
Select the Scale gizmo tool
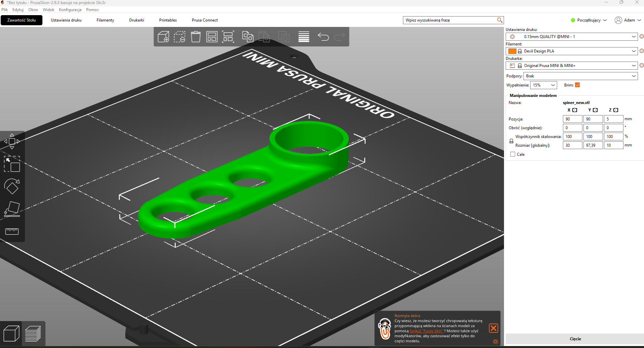[12, 164]
